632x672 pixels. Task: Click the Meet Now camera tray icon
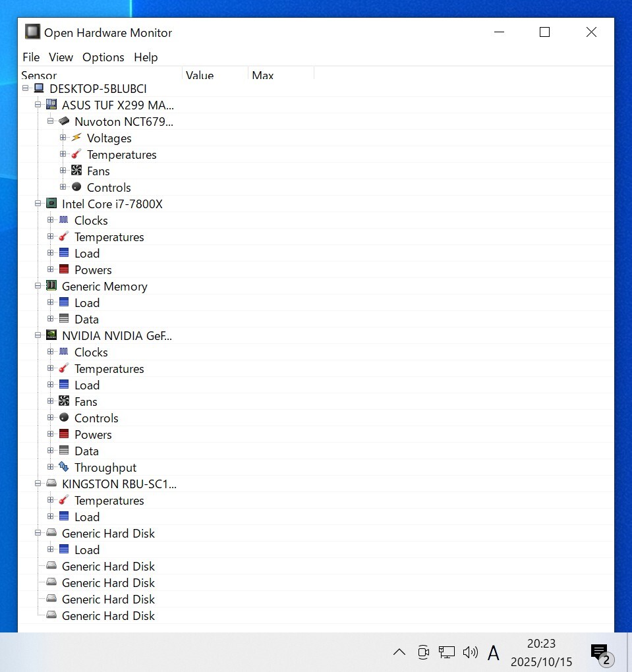click(424, 652)
